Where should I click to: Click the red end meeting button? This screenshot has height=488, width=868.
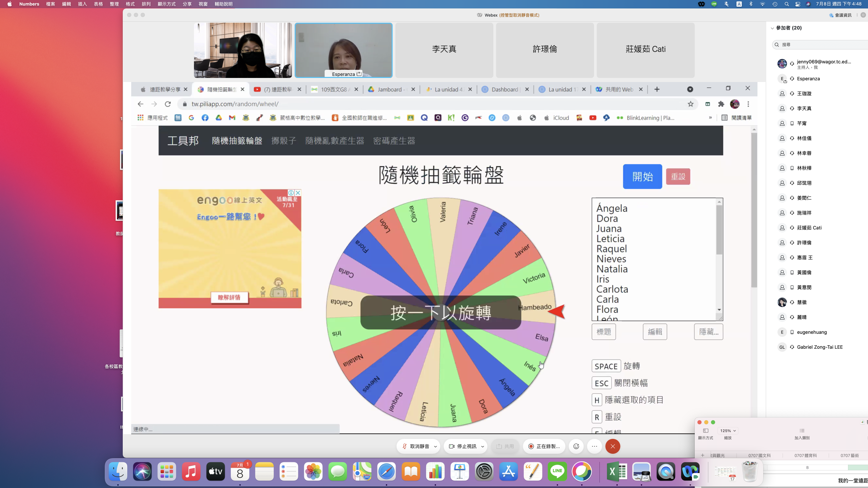pyautogui.click(x=613, y=446)
